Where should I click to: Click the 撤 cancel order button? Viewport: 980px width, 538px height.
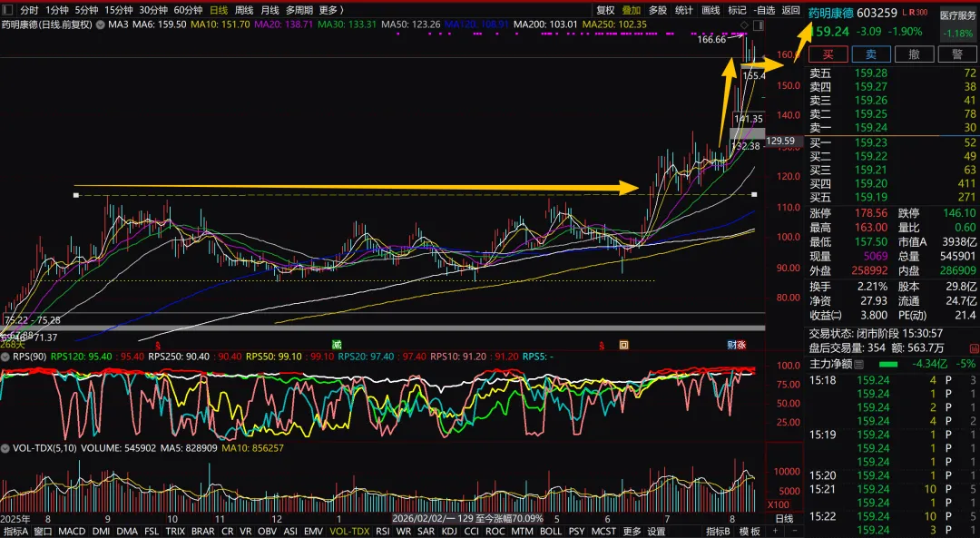(x=914, y=54)
